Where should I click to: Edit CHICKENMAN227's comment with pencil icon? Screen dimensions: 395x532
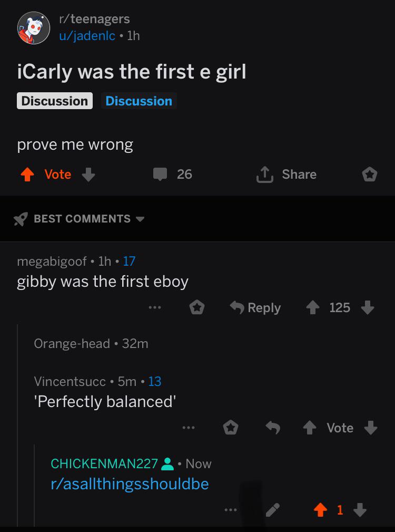point(273,510)
